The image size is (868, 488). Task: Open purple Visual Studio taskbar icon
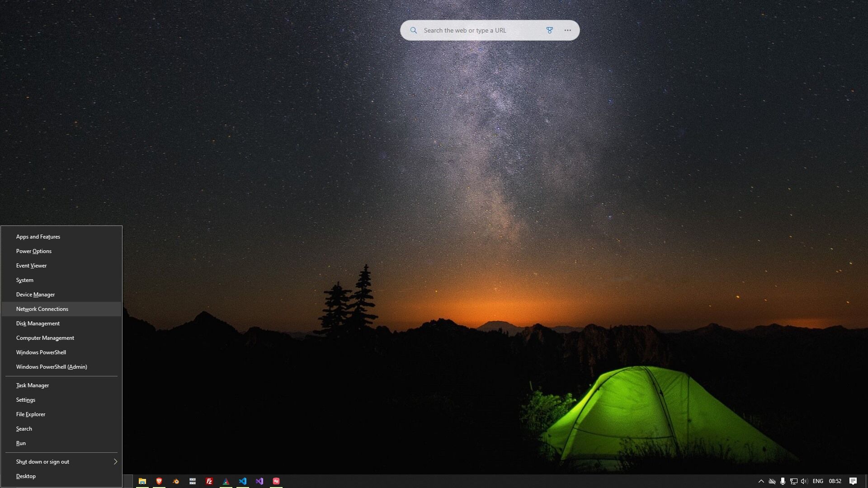259,481
